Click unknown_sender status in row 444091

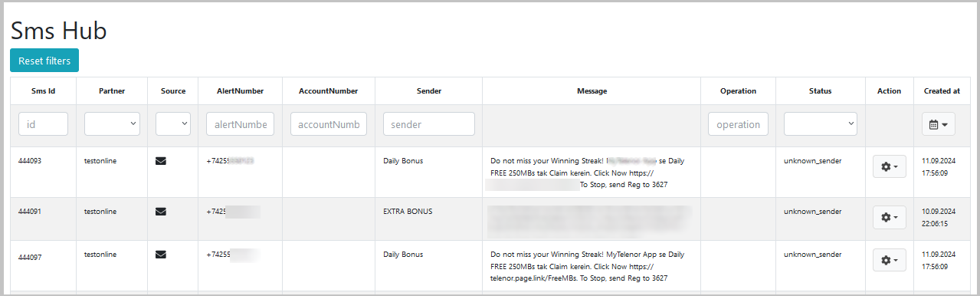(812, 211)
